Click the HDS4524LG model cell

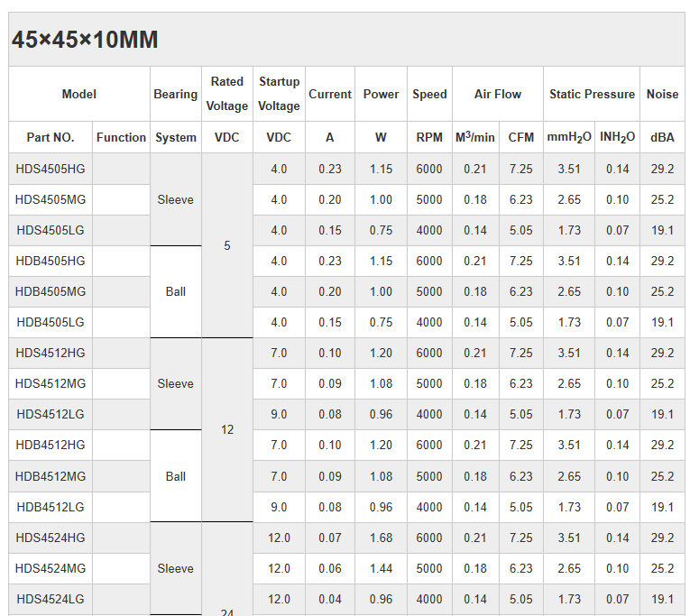point(51,599)
